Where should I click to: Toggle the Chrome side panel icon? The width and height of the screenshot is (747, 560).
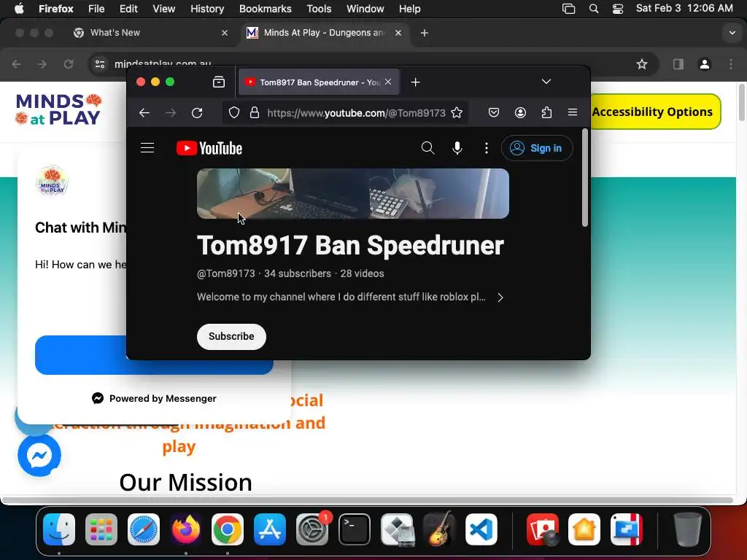tap(678, 64)
